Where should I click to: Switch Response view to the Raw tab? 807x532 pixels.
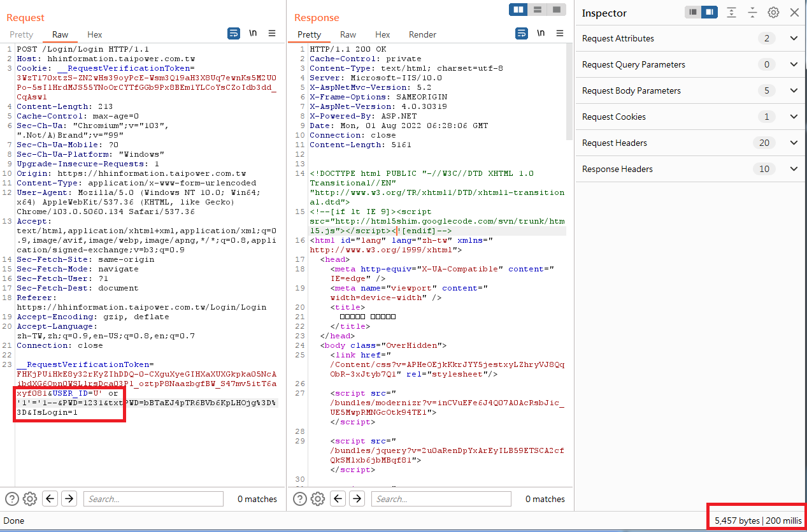[x=348, y=34]
